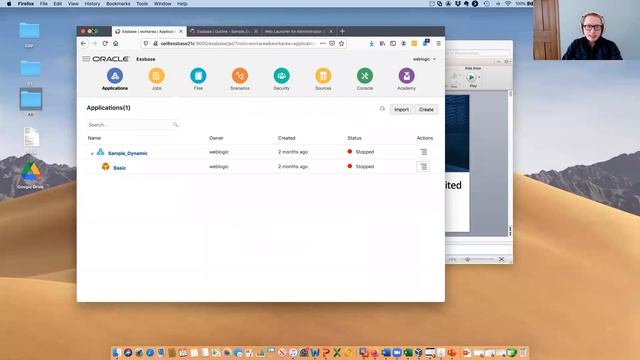
Task: Open the Firefox File menu
Action: click(x=43, y=4)
